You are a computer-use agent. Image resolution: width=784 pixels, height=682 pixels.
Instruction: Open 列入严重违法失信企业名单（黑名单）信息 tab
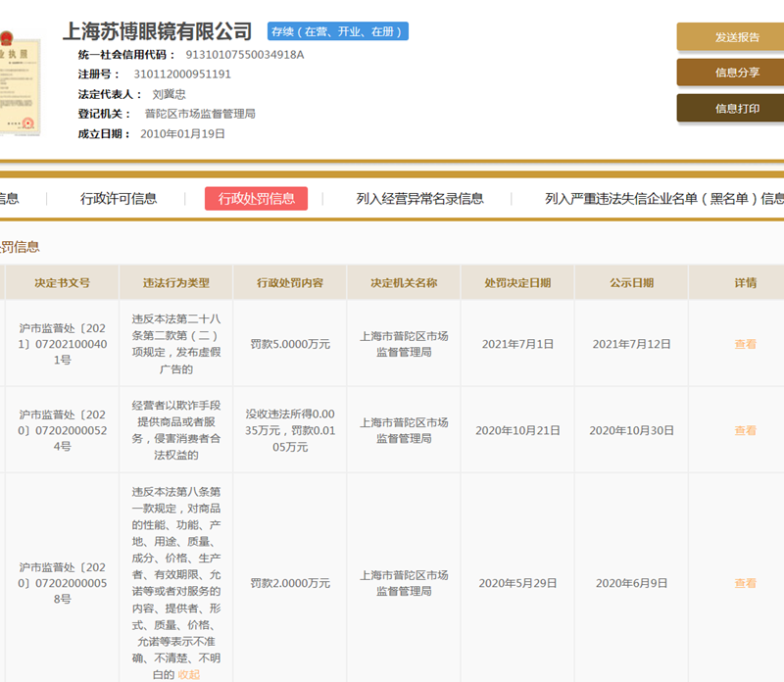(x=664, y=199)
